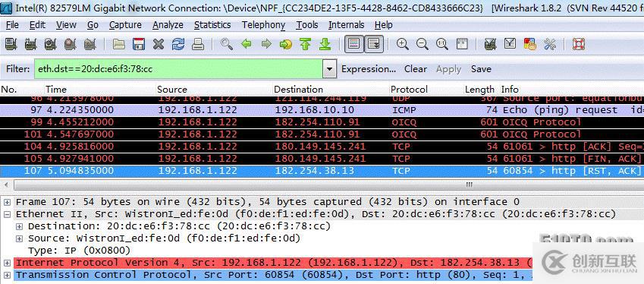Image resolution: width=644 pixels, height=284 pixels.
Task: Apply the display filter
Action: point(448,69)
